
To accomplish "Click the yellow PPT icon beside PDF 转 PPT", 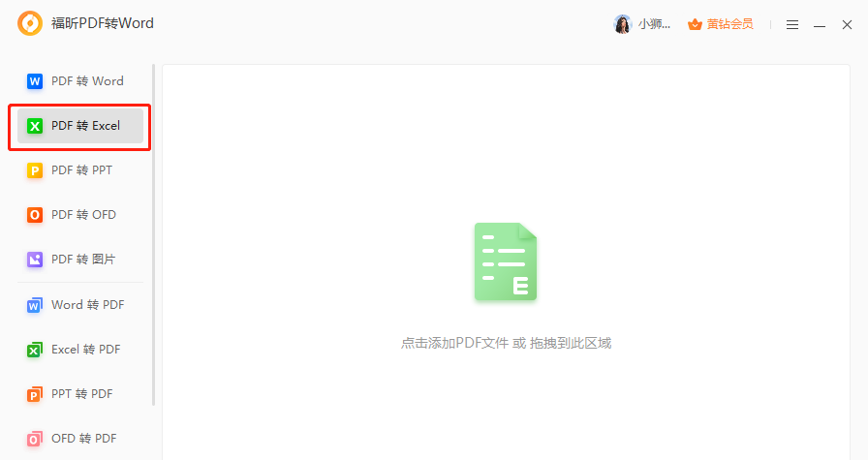I will click(x=34, y=170).
